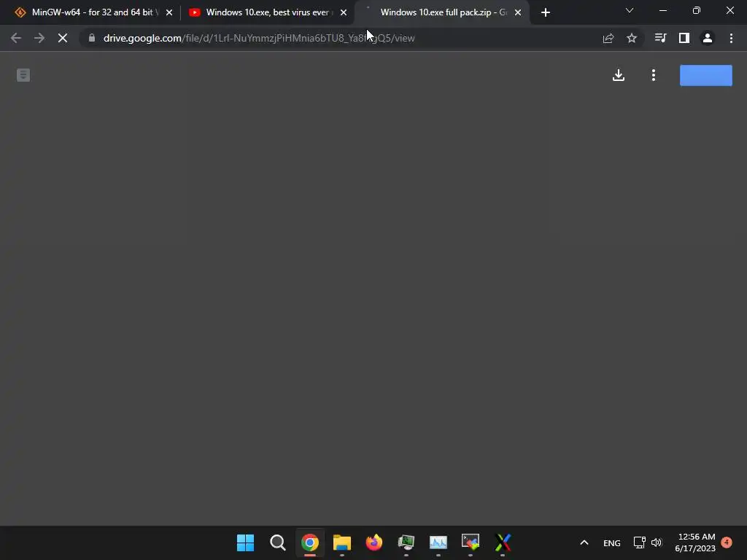Switch ENG input language

pyautogui.click(x=612, y=543)
